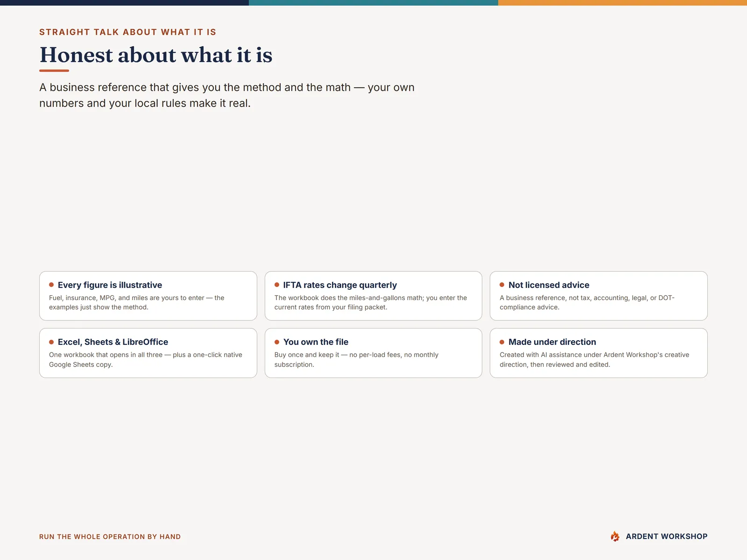
Task: Click the description 'One workbook that opens in all three'
Action: pos(146,359)
